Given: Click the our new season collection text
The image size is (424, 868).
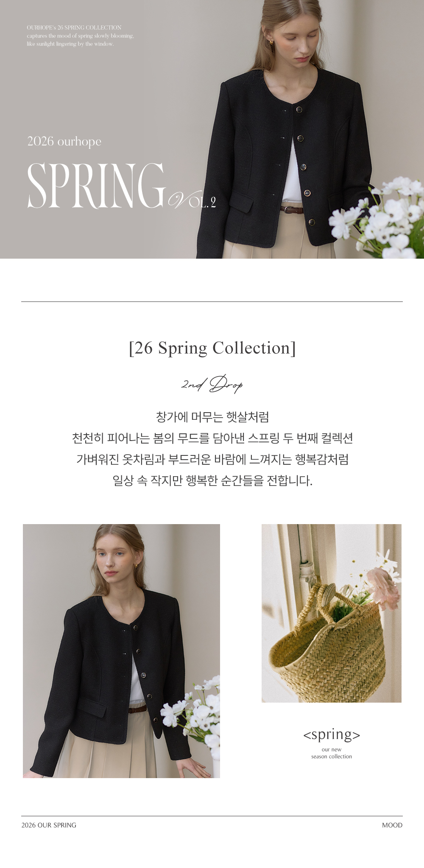Looking at the screenshot, I should [x=332, y=753].
